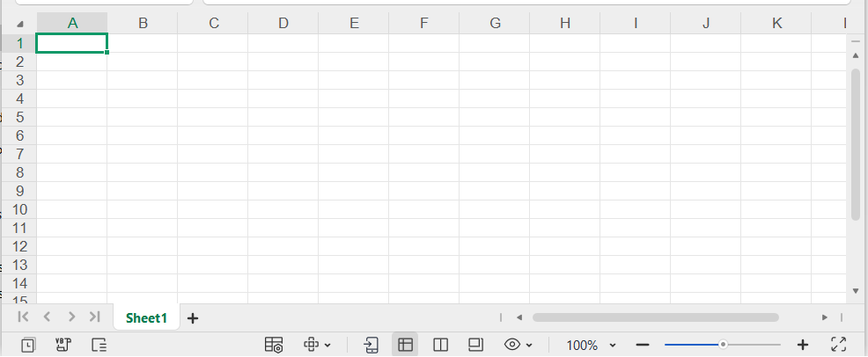This screenshot has height=357, width=868.
Task: Toggle Page Break Preview view
Action: point(441,345)
